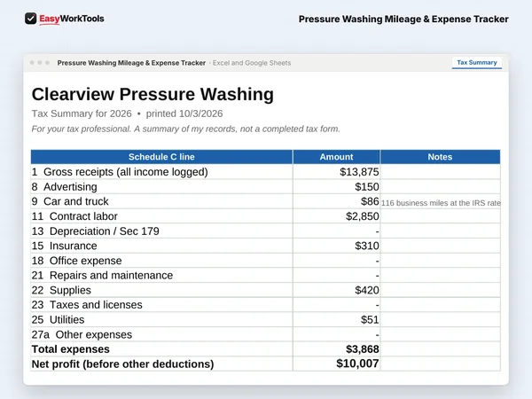Select the Clearview Pressure Washing heading
Image resolution: width=532 pixels, height=399 pixels.
(x=153, y=94)
